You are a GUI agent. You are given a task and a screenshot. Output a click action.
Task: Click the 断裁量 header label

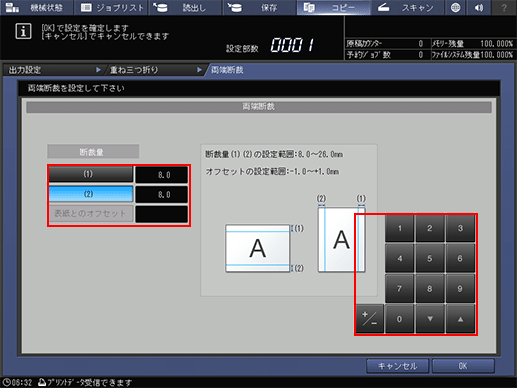93,152
